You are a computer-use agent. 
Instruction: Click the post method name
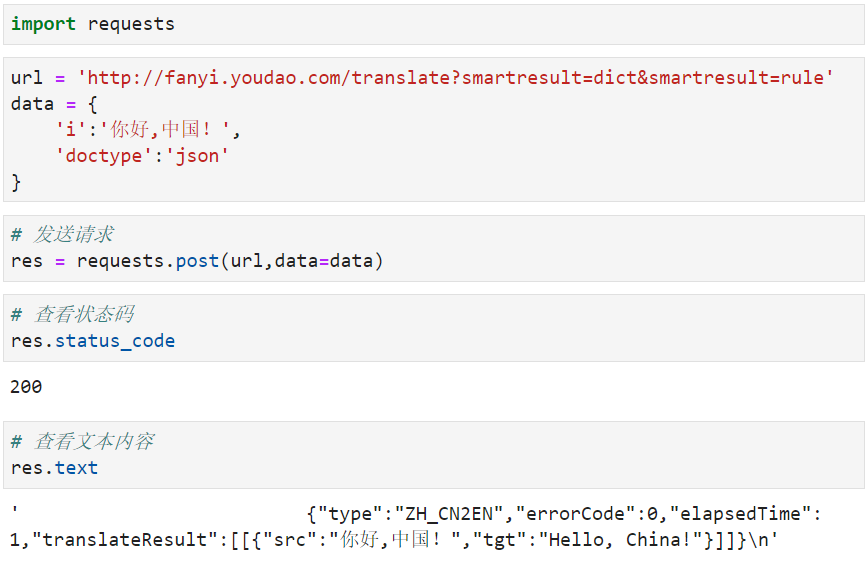(197, 261)
